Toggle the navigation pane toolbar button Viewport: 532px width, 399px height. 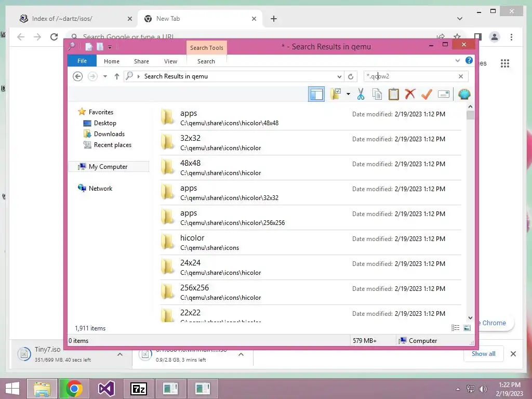[316, 95]
